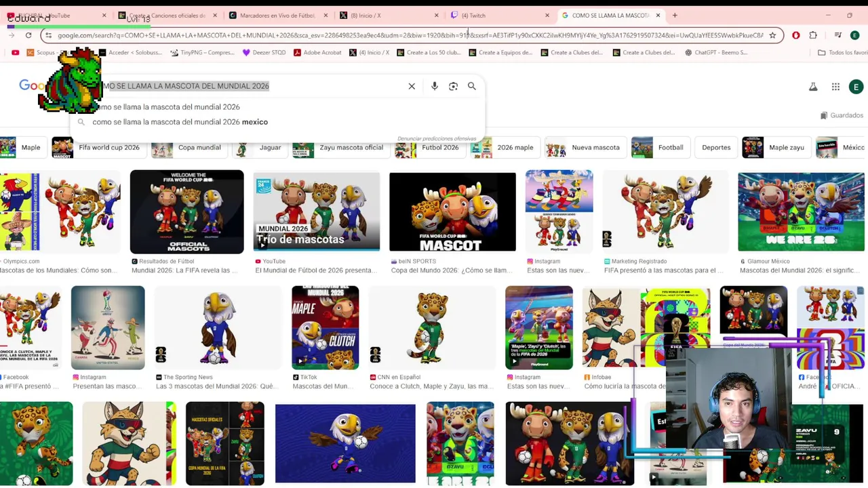This screenshot has height=488, width=868.
Task: Open the Chrome extensions puzzle icon
Action: [x=813, y=35]
